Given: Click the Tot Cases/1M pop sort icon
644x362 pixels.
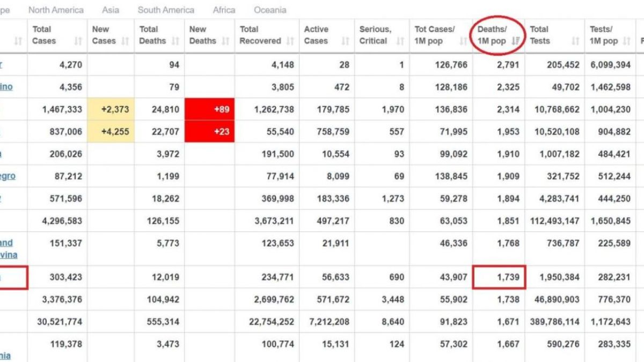Looking at the screenshot, I should tap(463, 41).
